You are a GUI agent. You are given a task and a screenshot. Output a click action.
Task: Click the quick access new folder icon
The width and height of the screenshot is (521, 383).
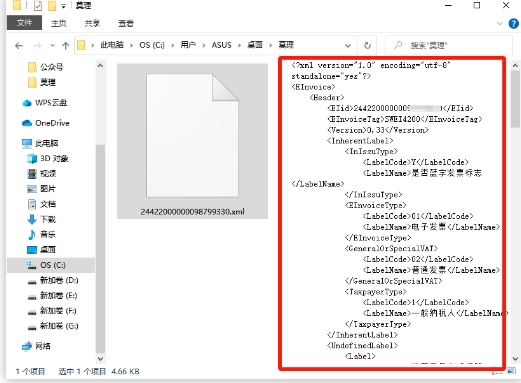pyautogui.click(x=52, y=6)
